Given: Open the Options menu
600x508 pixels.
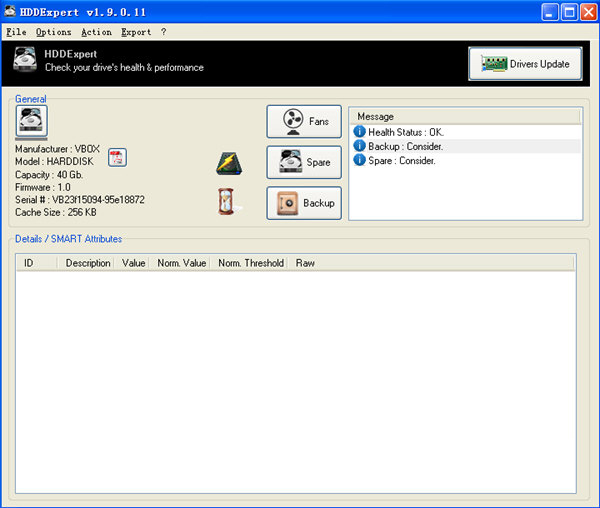Looking at the screenshot, I should click(54, 32).
